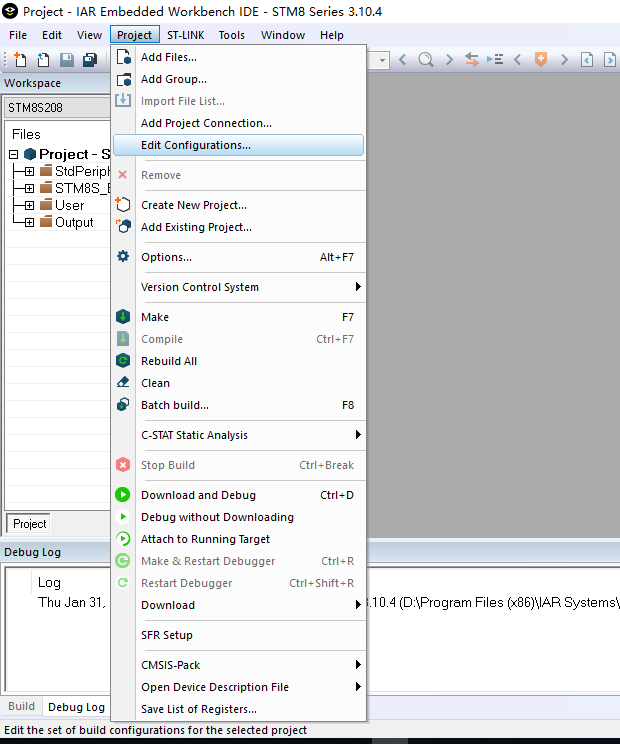Select the Output folder in workspace tree
The height and width of the screenshot is (744, 620).
[x=74, y=223]
